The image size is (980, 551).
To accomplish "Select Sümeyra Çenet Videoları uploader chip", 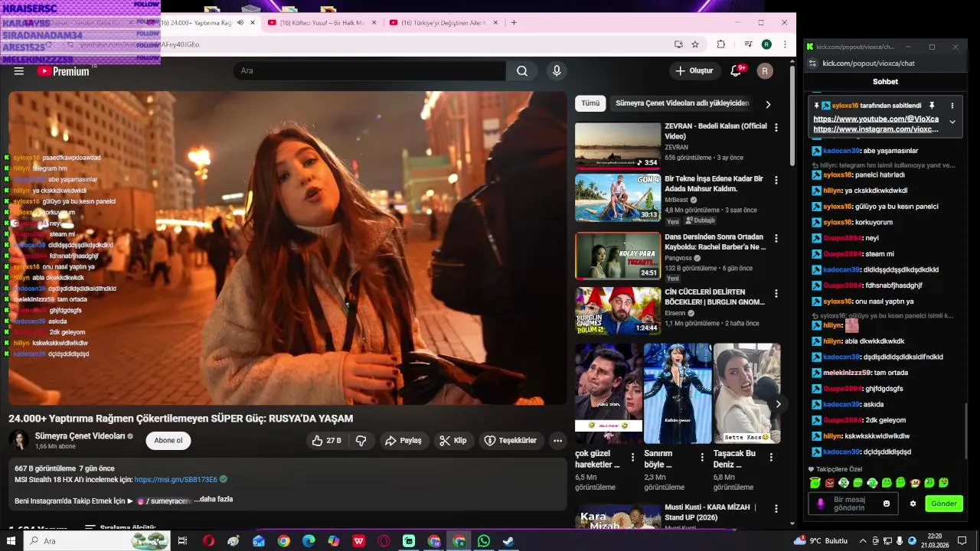I will tap(682, 103).
